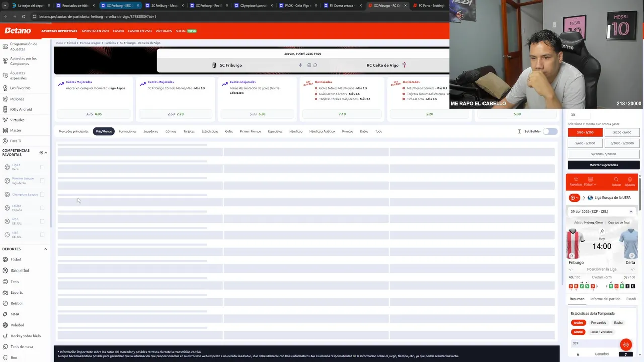This screenshot has width=644, height=362.
Task: Add favorite competition plus icon
Action: (41, 153)
